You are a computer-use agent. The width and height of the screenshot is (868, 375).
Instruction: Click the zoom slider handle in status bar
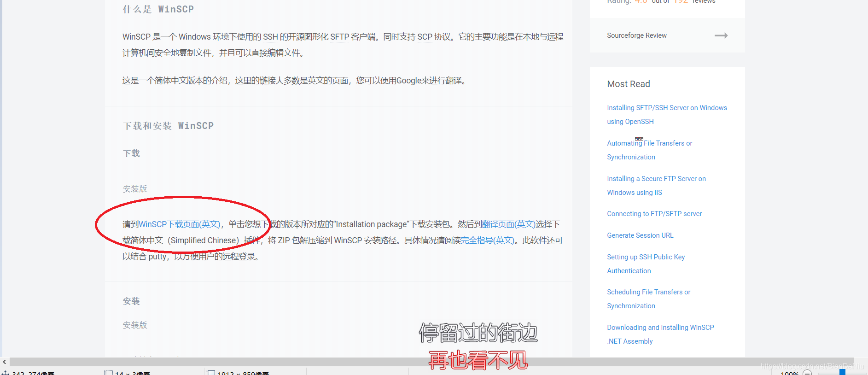(842, 372)
